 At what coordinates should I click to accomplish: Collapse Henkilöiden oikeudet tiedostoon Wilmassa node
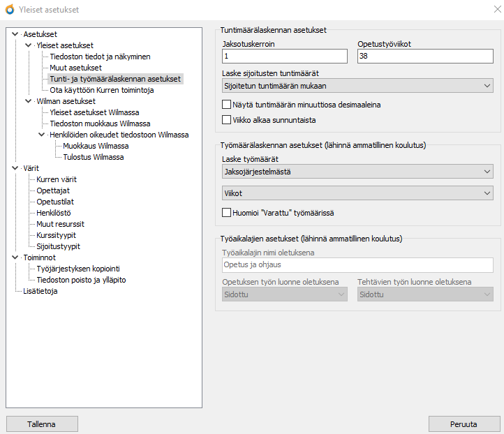coord(42,135)
